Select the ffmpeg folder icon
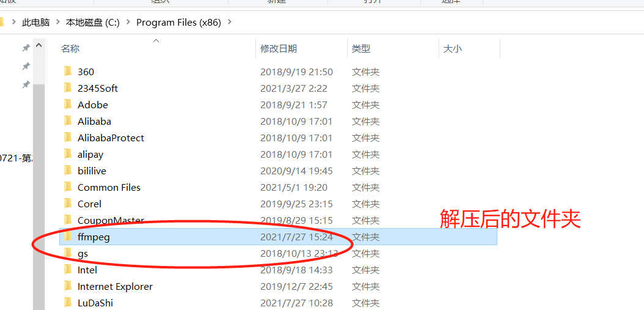644x310 pixels. coord(68,237)
